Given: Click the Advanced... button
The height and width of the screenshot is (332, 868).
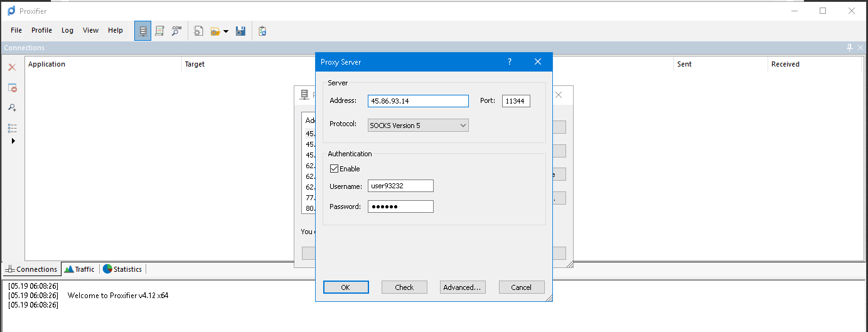Looking at the screenshot, I should coord(463,287).
